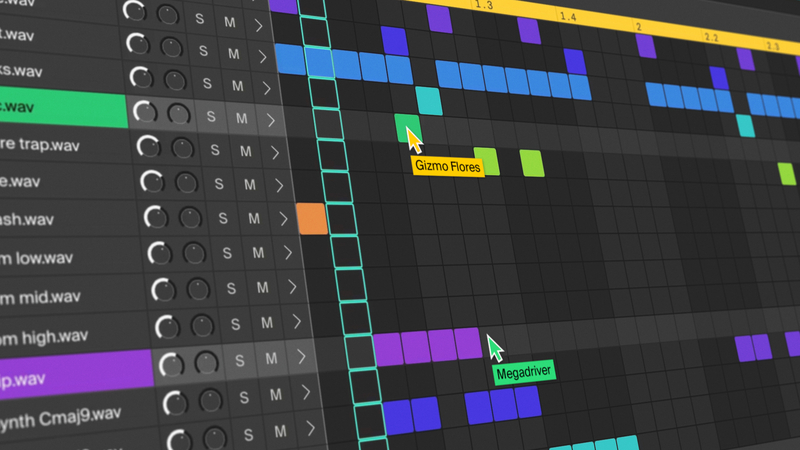The height and width of the screenshot is (450, 800).
Task: Mute the ks.wav track
Action: click(237, 86)
